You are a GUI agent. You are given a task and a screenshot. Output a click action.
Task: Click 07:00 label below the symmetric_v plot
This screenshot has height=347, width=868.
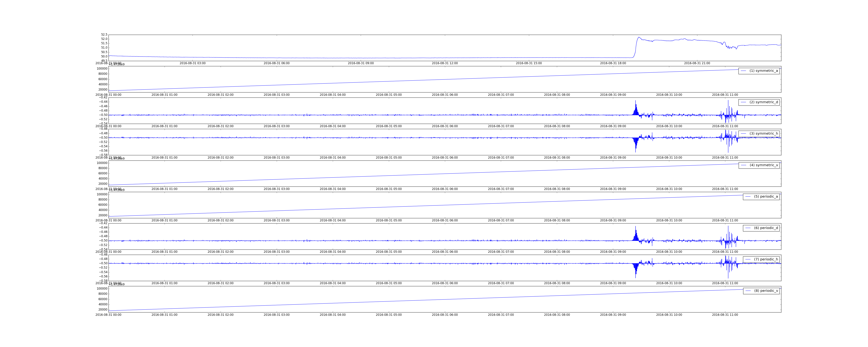[x=501, y=189]
